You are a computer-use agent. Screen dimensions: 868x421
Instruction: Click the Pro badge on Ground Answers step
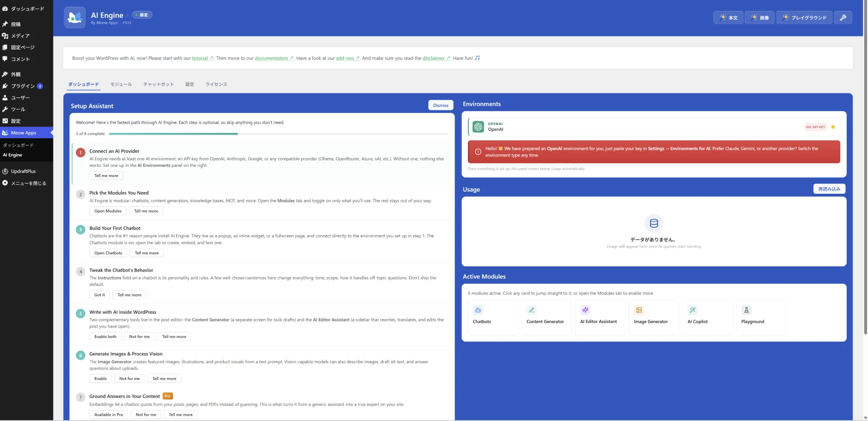click(x=168, y=396)
